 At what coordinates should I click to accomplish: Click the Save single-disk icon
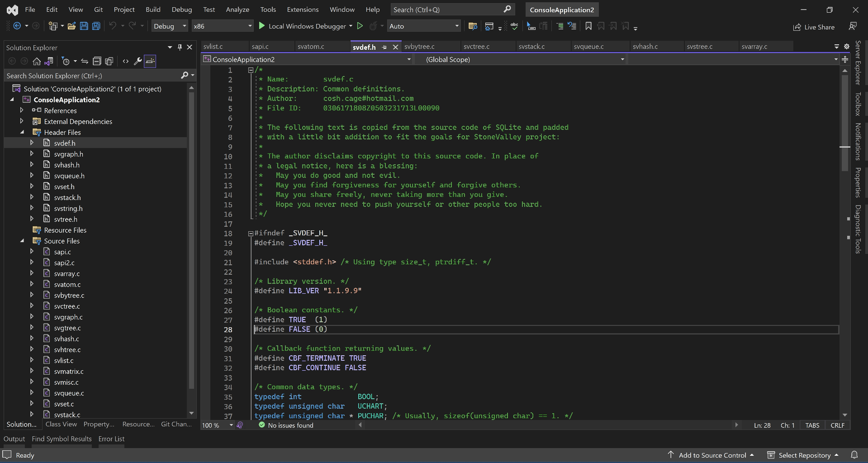pos(84,26)
